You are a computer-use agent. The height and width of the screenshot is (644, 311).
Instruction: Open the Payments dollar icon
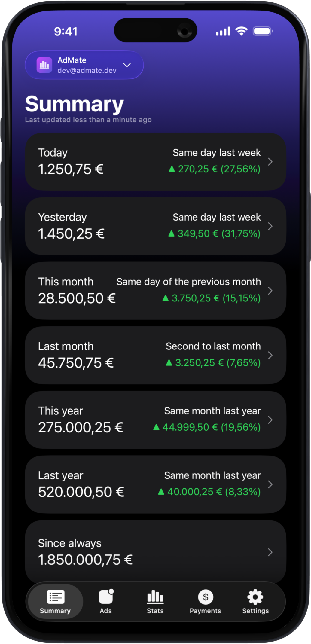[206, 597]
